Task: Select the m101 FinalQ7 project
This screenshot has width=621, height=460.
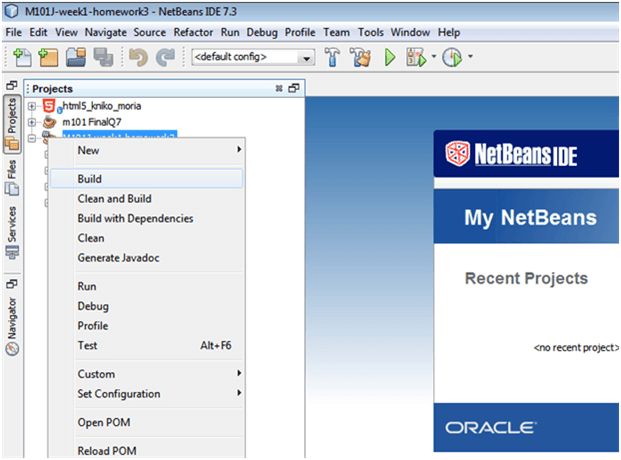Action: 92,122
